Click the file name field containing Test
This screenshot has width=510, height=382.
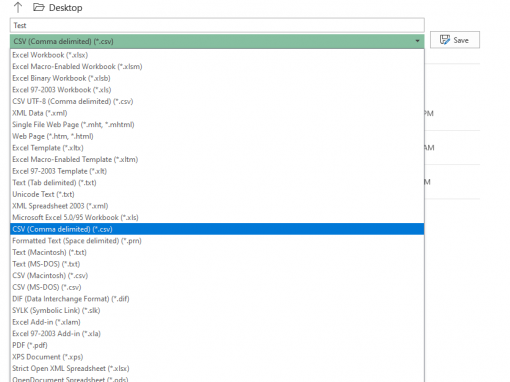click(x=217, y=25)
